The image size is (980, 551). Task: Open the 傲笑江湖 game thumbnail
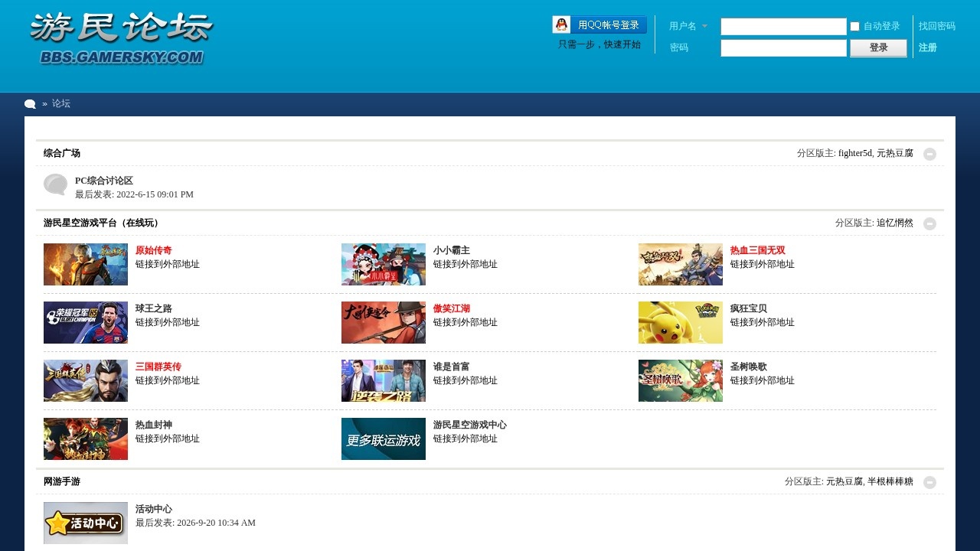coord(384,322)
